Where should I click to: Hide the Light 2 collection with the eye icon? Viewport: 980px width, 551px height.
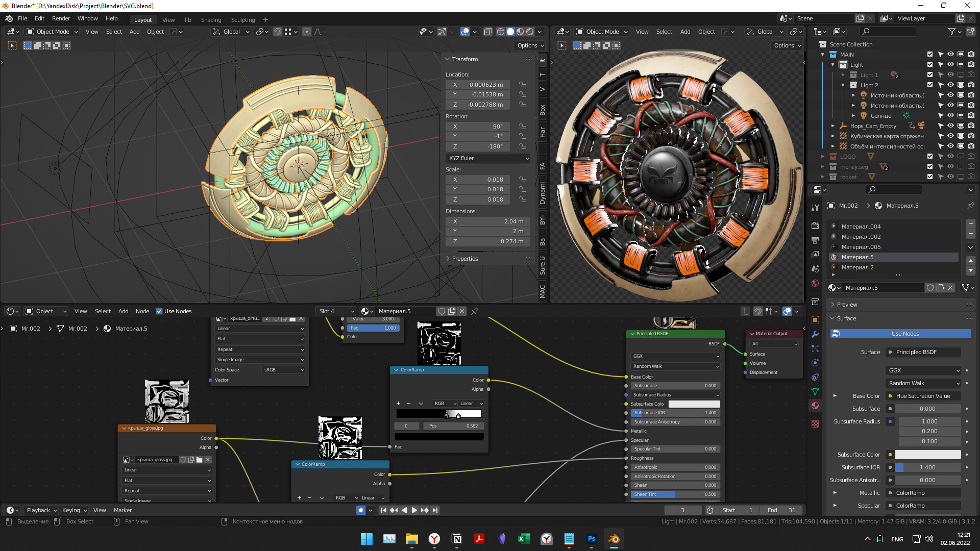pos(950,85)
